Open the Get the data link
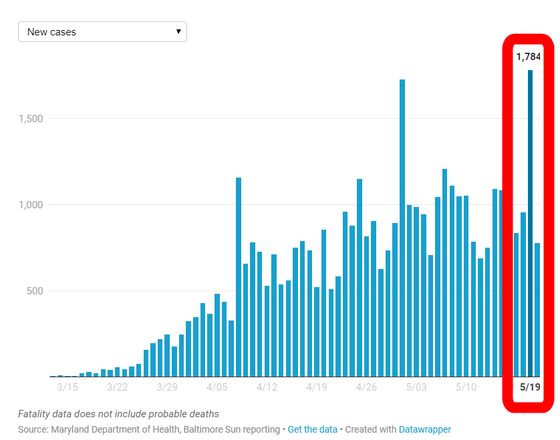The image size is (560, 440). pos(312,429)
